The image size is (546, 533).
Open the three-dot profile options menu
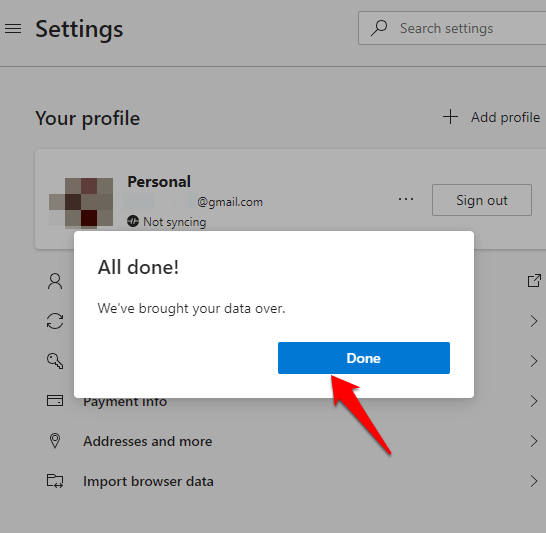(x=406, y=199)
